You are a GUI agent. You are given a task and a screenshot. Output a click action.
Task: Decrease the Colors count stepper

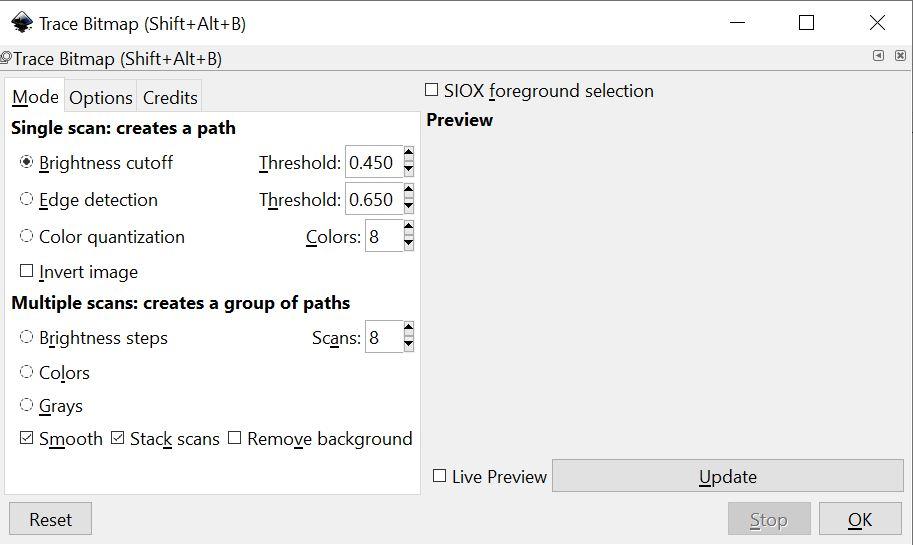(409, 244)
